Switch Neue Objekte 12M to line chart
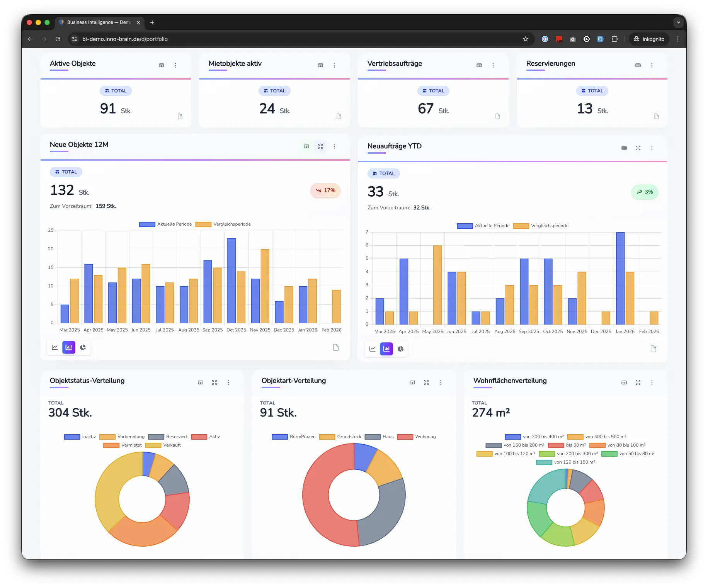Viewport: 708px width, 588px height. [x=55, y=347]
